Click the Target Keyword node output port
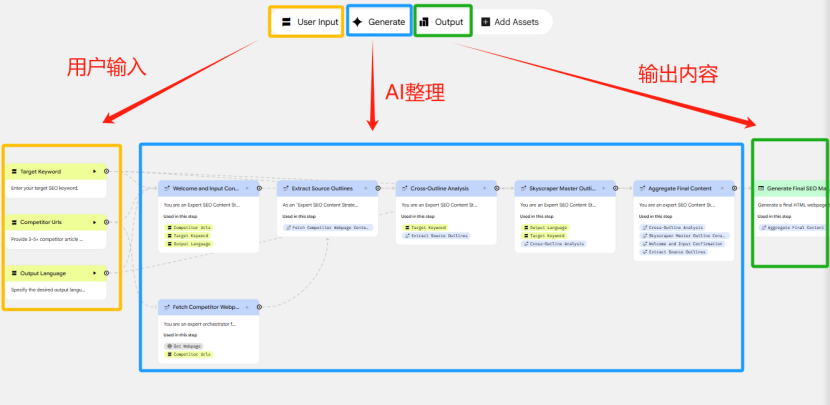This screenshot has width=830, height=405. (106, 172)
